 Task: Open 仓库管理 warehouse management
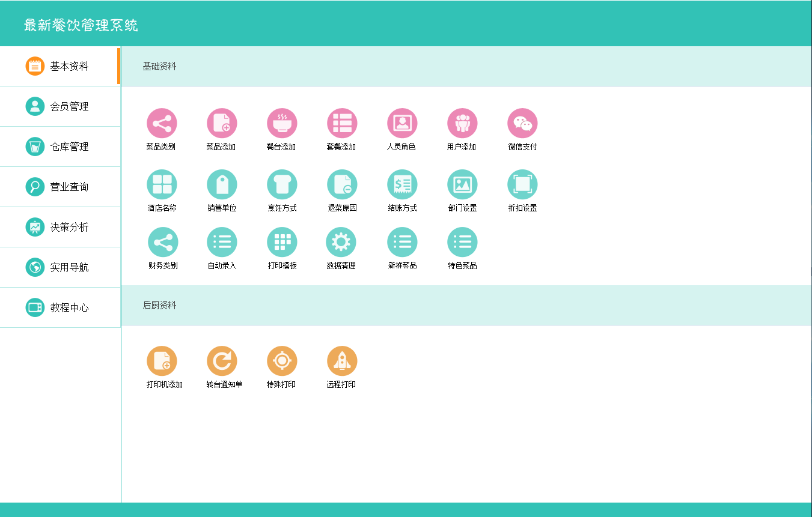click(x=60, y=147)
